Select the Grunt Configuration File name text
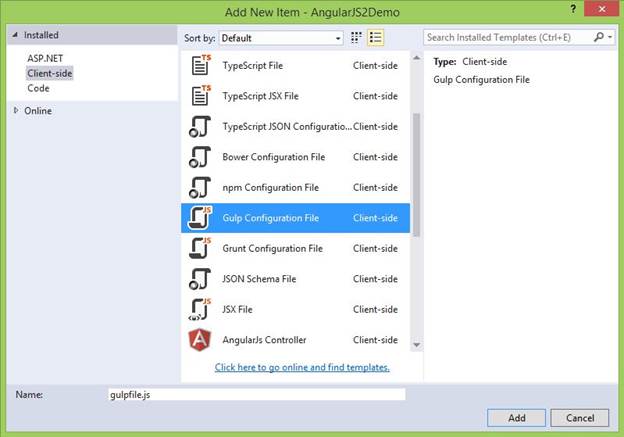Image resolution: width=624 pixels, height=437 pixels. click(273, 248)
